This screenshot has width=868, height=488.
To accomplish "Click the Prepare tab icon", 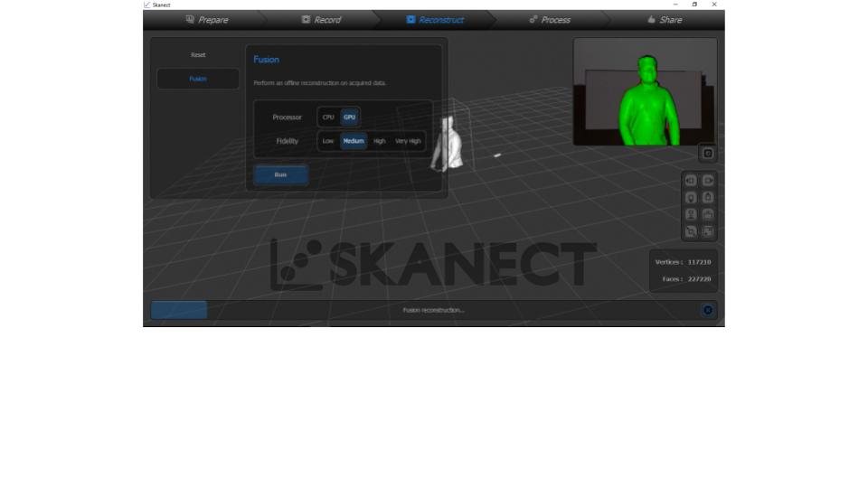I will [x=190, y=19].
